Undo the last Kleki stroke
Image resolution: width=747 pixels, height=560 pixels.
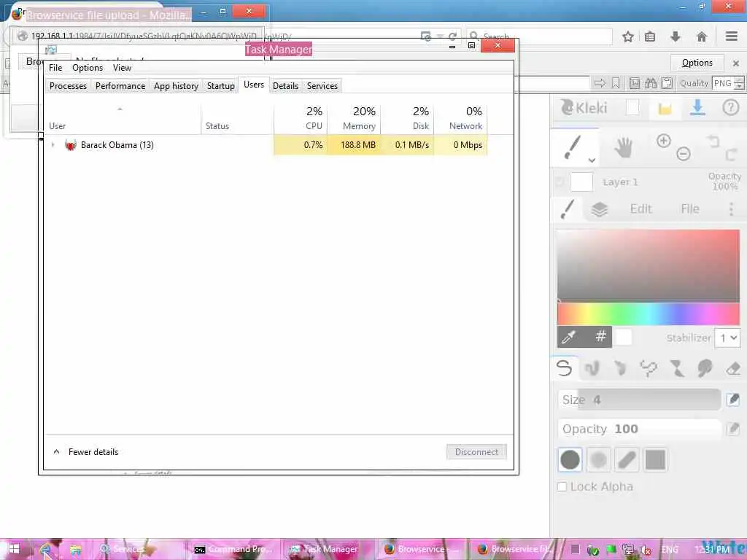713,141
